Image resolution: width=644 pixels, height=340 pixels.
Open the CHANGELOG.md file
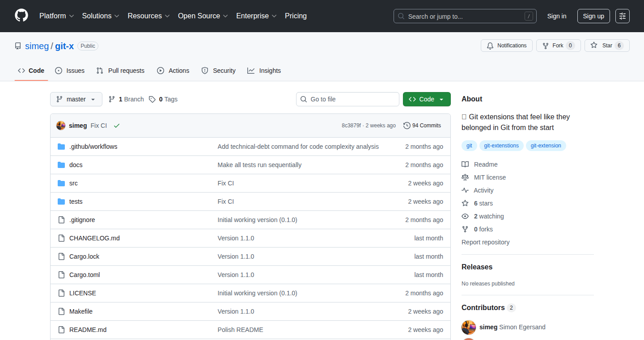[94, 238]
